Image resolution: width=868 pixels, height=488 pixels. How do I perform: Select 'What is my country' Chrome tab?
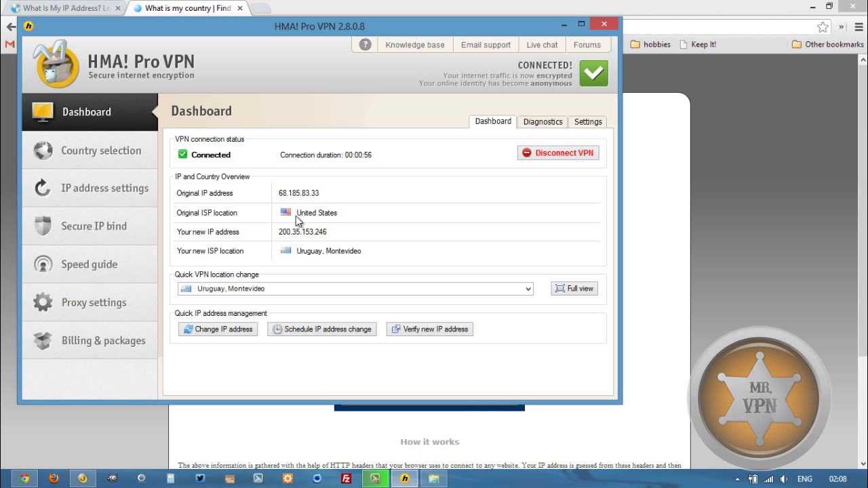point(187,8)
